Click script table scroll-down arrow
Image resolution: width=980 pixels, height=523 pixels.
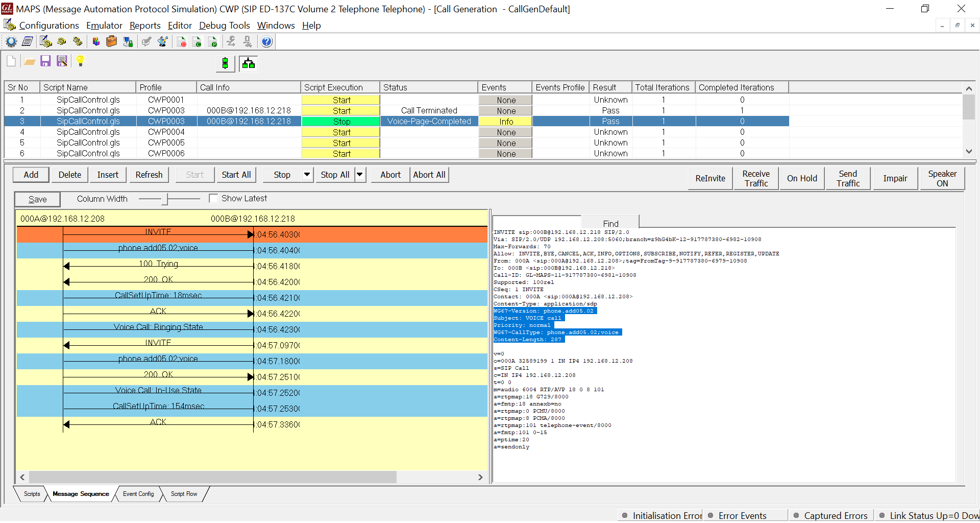click(x=969, y=152)
